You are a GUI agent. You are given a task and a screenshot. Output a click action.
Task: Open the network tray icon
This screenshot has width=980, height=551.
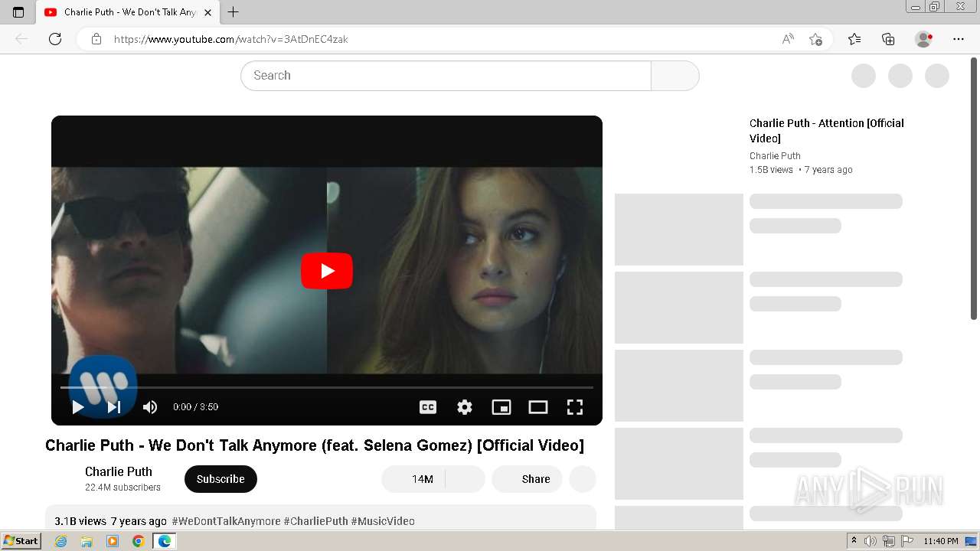(x=889, y=541)
